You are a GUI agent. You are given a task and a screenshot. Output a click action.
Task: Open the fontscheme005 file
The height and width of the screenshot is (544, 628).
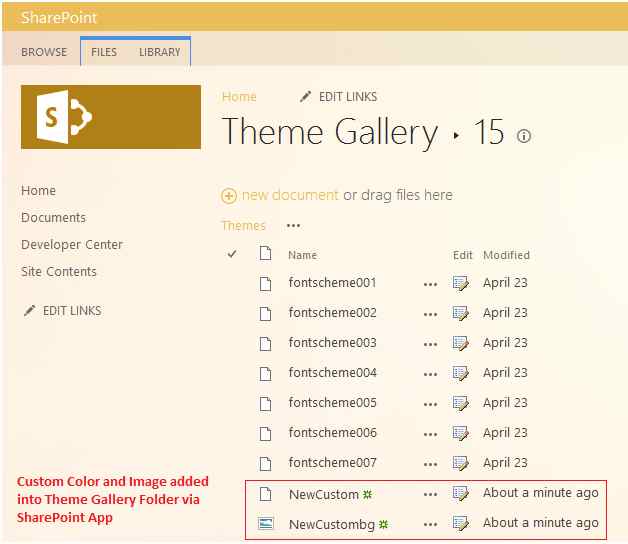point(332,403)
